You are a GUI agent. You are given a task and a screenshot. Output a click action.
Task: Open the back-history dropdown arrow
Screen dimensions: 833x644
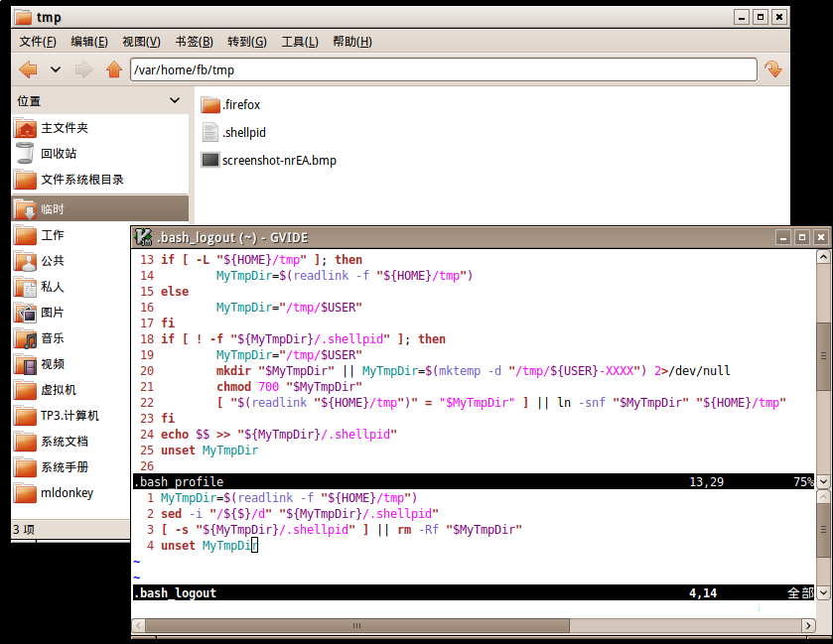[56, 69]
